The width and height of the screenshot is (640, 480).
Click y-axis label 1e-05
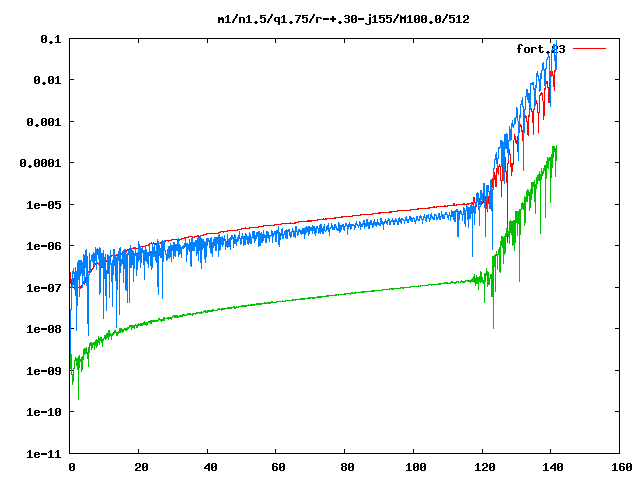click(x=44, y=205)
